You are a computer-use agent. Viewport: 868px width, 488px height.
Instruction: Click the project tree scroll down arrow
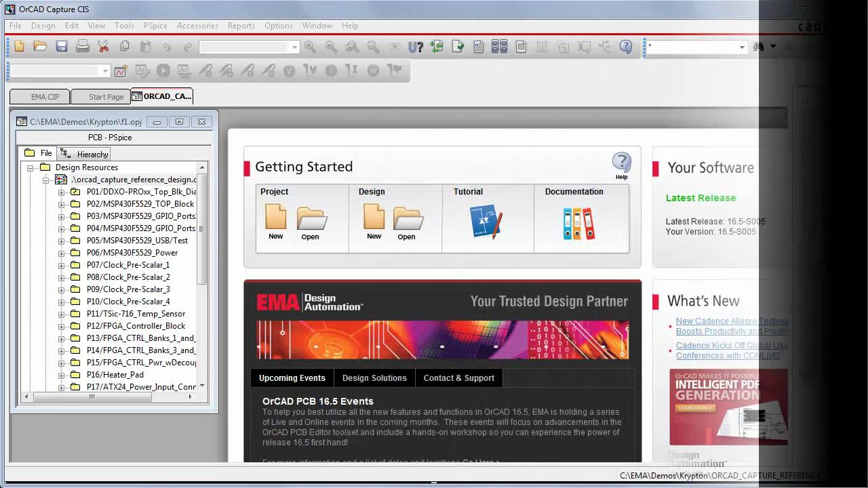coord(201,386)
